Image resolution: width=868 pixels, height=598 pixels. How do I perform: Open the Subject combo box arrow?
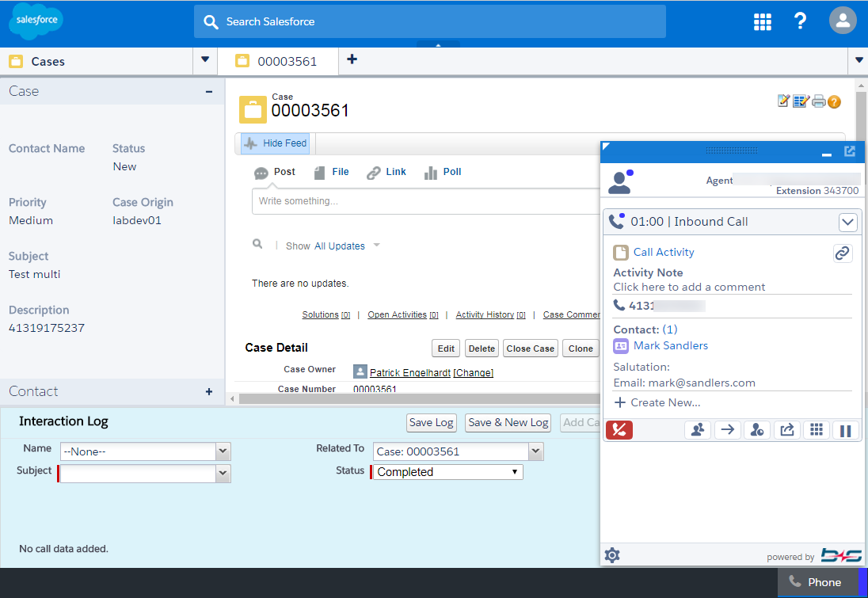(x=223, y=474)
